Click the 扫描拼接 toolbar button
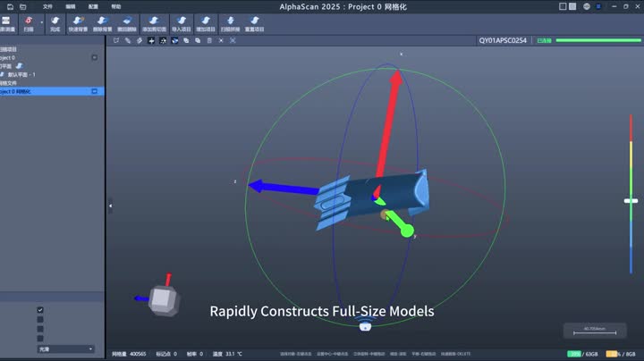 (230, 24)
